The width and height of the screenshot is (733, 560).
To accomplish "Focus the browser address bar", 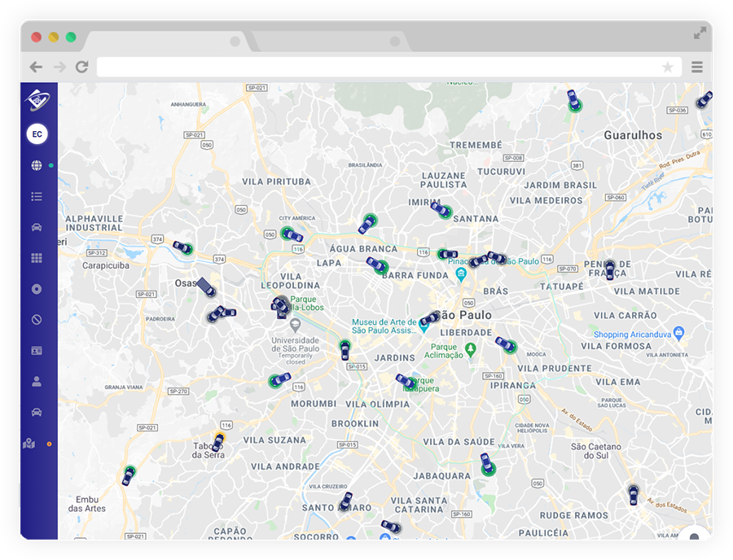I will [389, 68].
